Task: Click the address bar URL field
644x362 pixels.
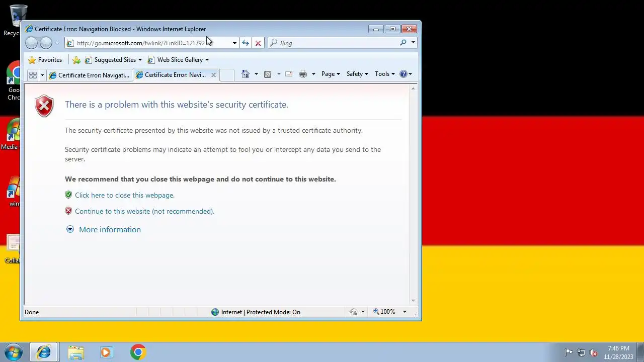Action: point(147,43)
